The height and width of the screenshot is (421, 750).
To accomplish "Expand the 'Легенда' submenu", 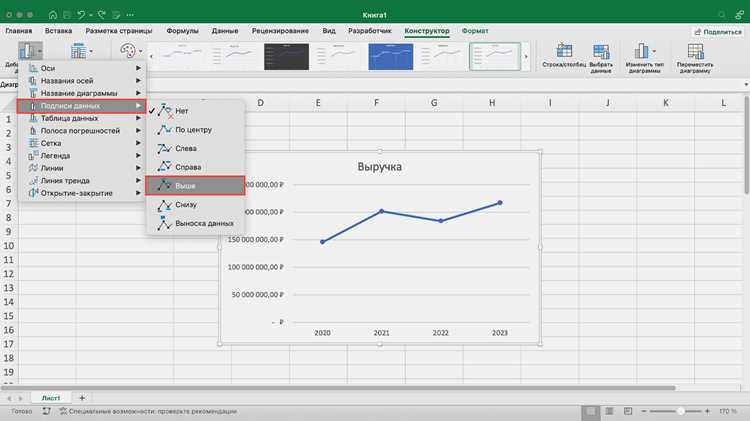I will pyautogui.click(x=81, y=155).
